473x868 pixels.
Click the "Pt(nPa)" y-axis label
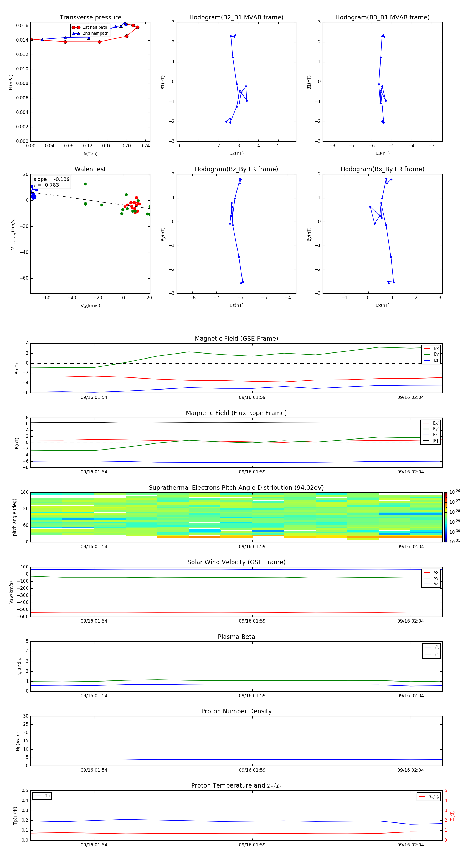pos(11,82)
